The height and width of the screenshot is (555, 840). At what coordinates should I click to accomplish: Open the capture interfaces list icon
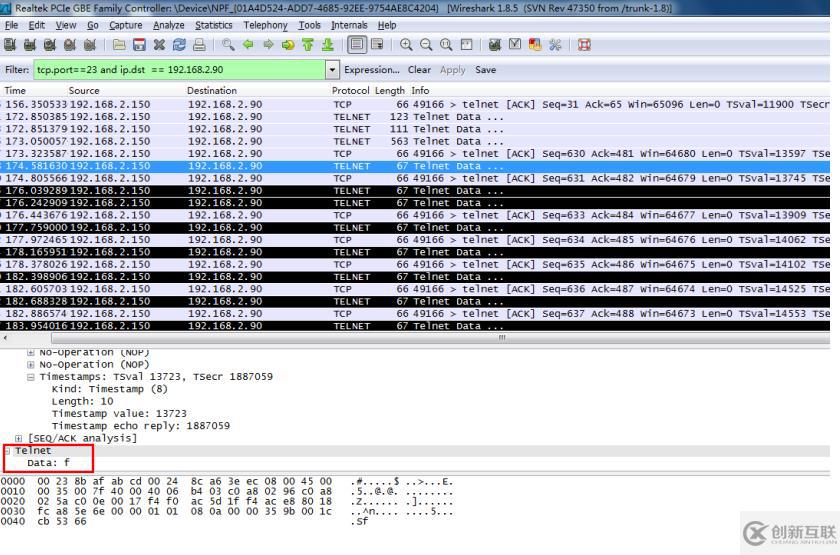(10, 45)
